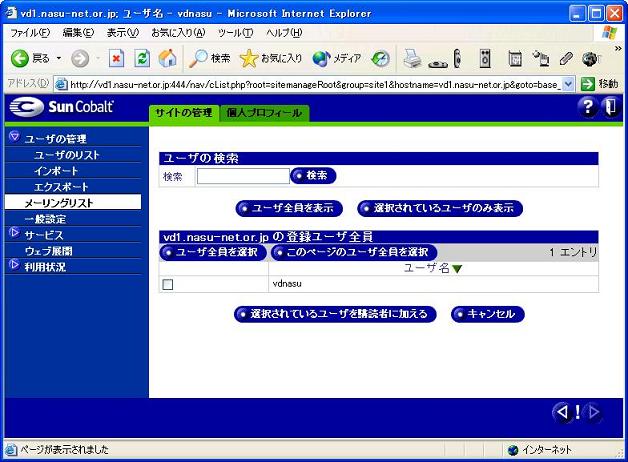Viewport: 628px width, 462px height.
Task: Check the checkbox for user vdnasu
Action: 168,285
